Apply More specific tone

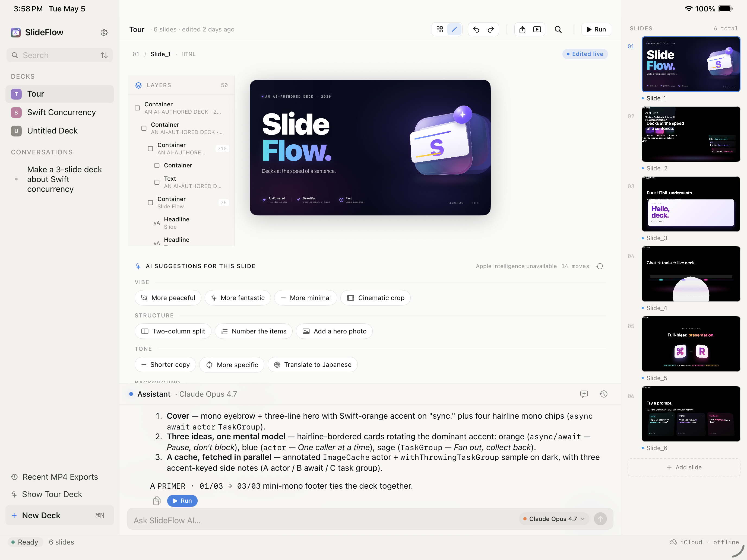pos(232,365)
